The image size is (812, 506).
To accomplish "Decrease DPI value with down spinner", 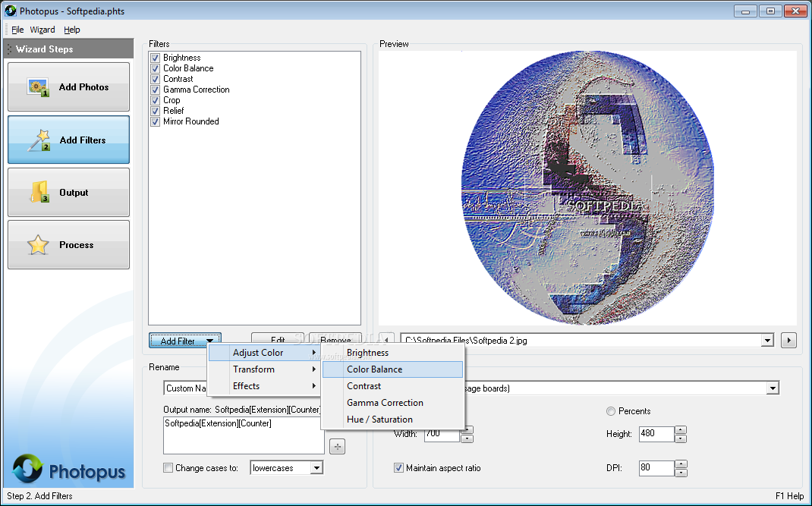I will tap(681, 473).
